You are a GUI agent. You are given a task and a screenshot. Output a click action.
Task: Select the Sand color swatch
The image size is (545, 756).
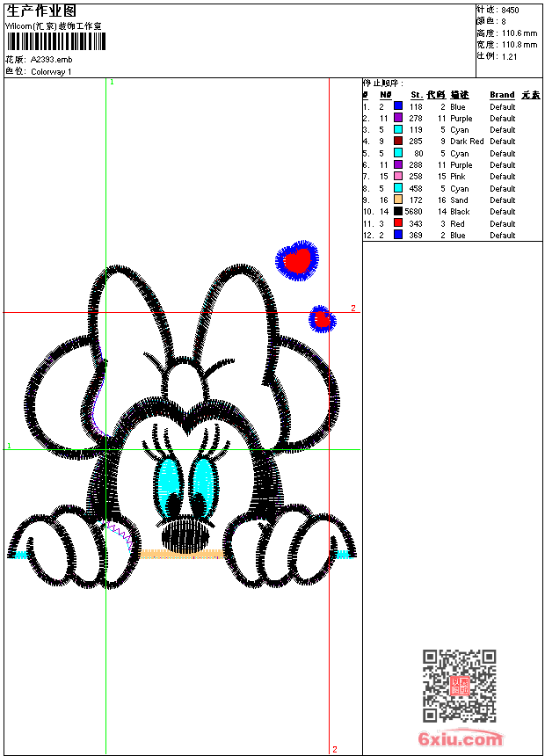pyautogui.click(x=398, y=200)
